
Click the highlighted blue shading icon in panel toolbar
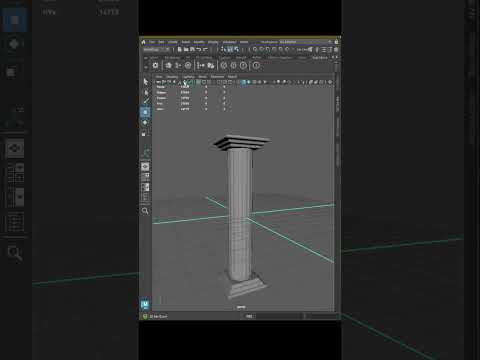243,82
